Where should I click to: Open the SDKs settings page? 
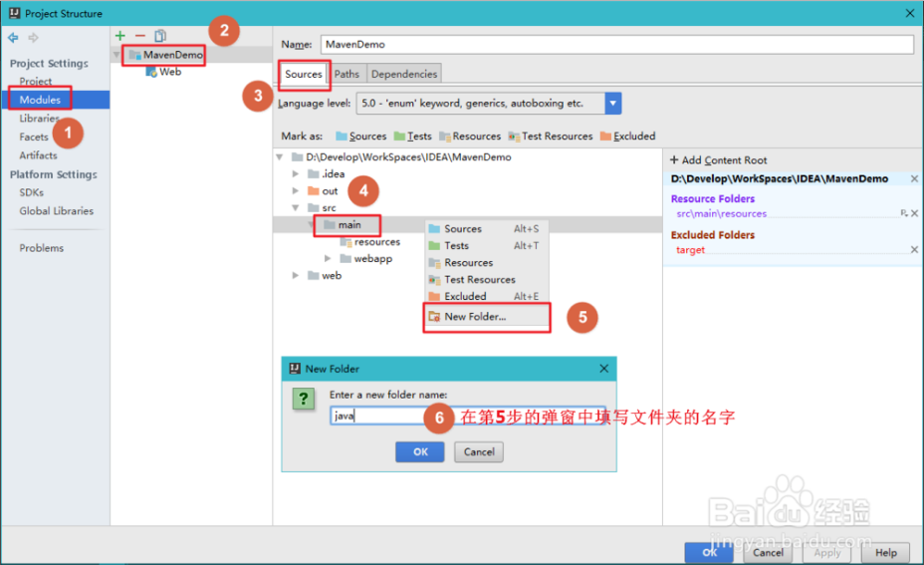tap(31, 193)
